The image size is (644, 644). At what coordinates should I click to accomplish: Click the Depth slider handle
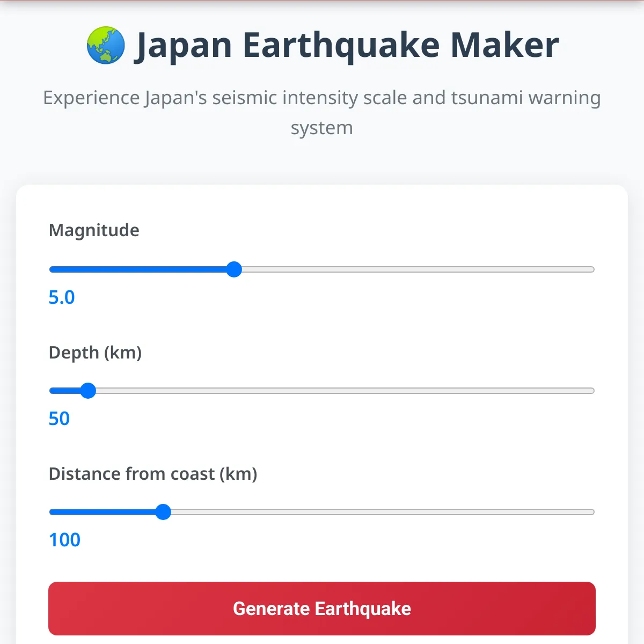tap(88, 391)
